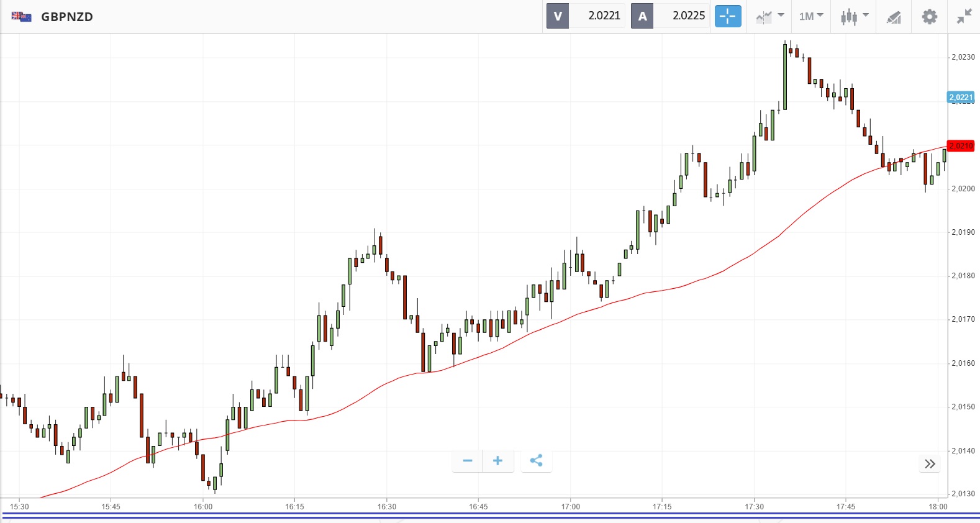Click the GBPNZD instrument name
980x523 pixels.
pos(67,17)
